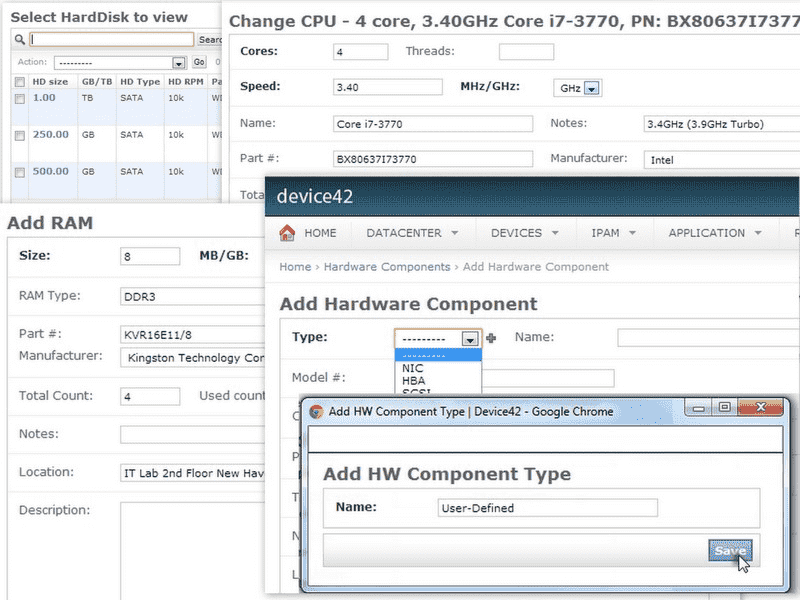
Task: Expand the DATACENTER menu
Action: [x=412, y=233]
